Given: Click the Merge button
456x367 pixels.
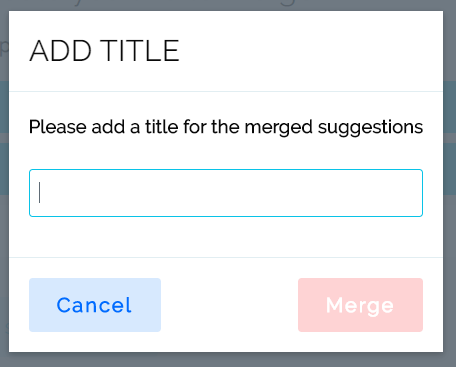Looking at the screenshot, I should 360,305.
